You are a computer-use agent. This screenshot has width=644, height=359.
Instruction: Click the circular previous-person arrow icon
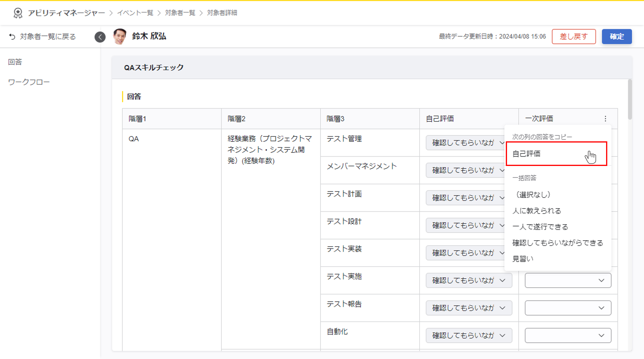coord(100,37)
